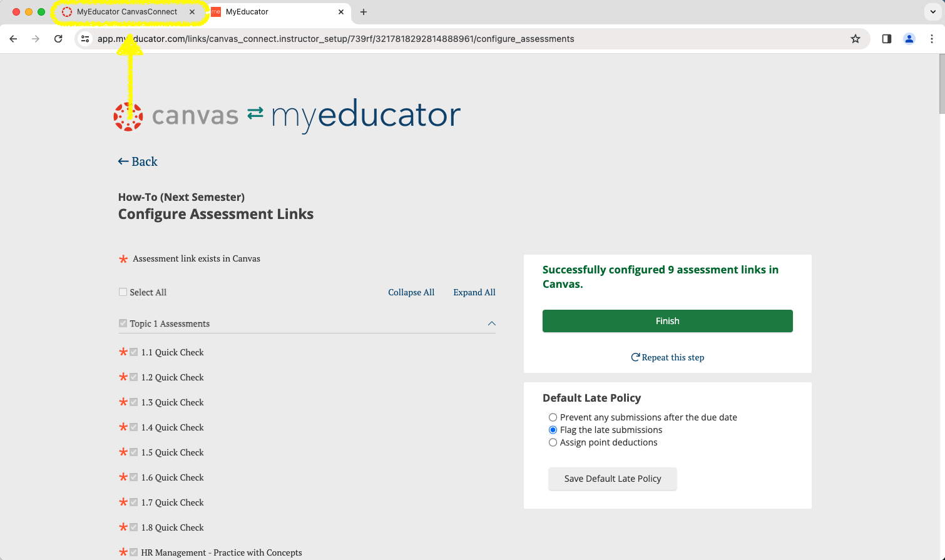
Task: Select Flag the late submissions option
Action: (553, 430)
